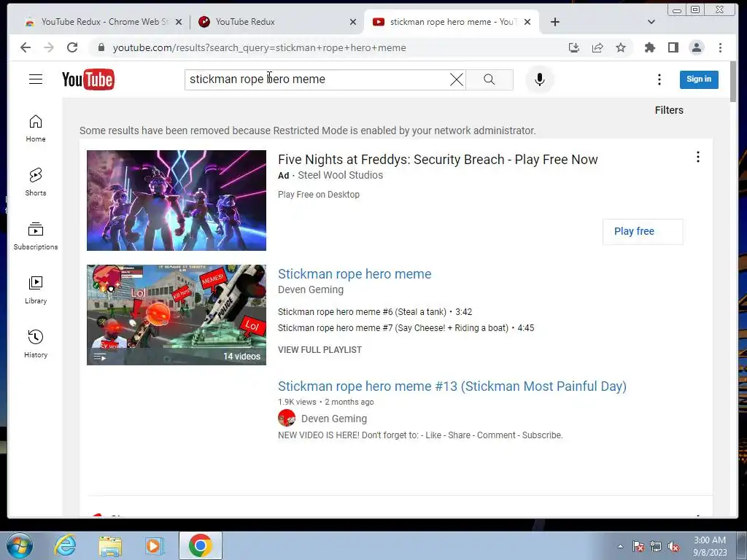Click the Steel Wool Studios advertiser name
Image resolution: width=747 pixels, height=560 pixels.
[340, 175]
